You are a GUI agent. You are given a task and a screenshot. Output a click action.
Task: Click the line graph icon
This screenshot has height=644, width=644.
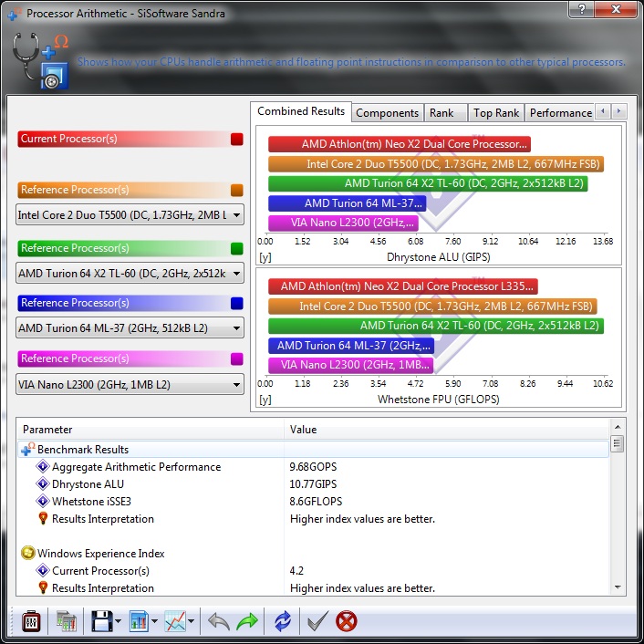(175, 621)
